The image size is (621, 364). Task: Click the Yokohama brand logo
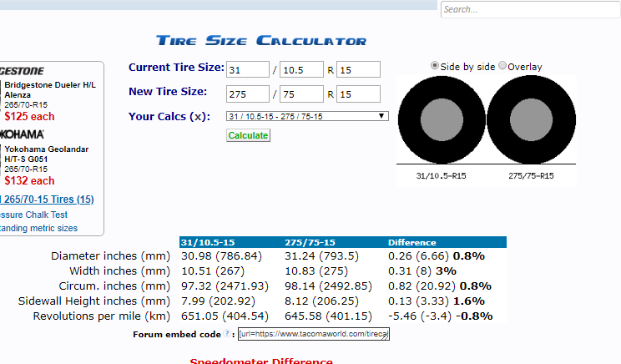pos(23,134)
